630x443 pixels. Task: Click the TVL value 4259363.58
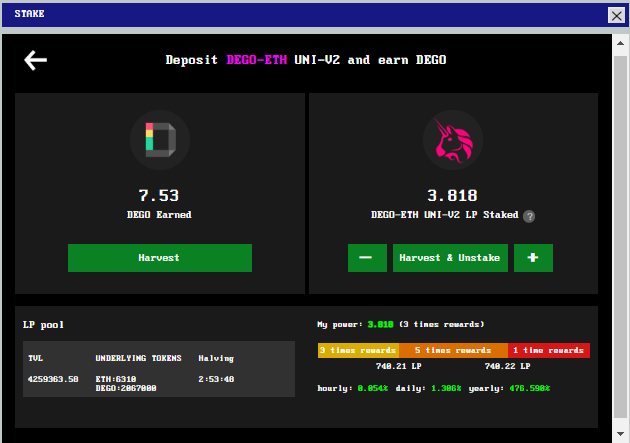tap(53, 379)
